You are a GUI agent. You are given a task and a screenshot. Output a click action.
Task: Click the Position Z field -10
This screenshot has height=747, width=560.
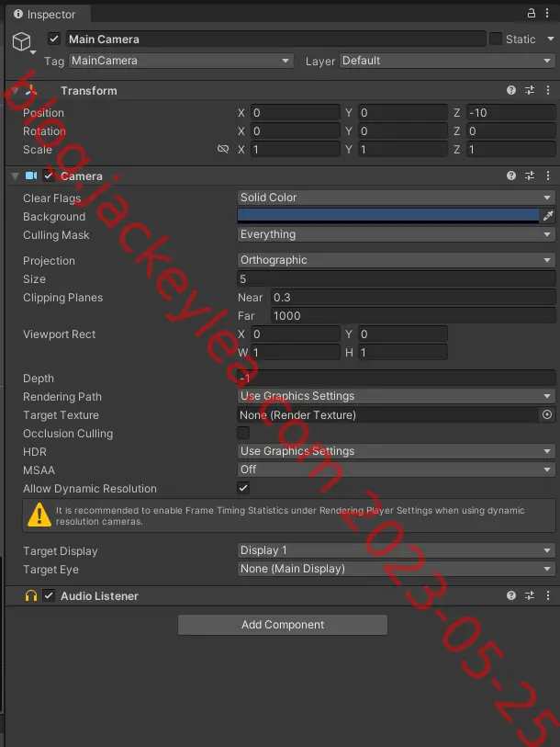(x=511, y=113)
